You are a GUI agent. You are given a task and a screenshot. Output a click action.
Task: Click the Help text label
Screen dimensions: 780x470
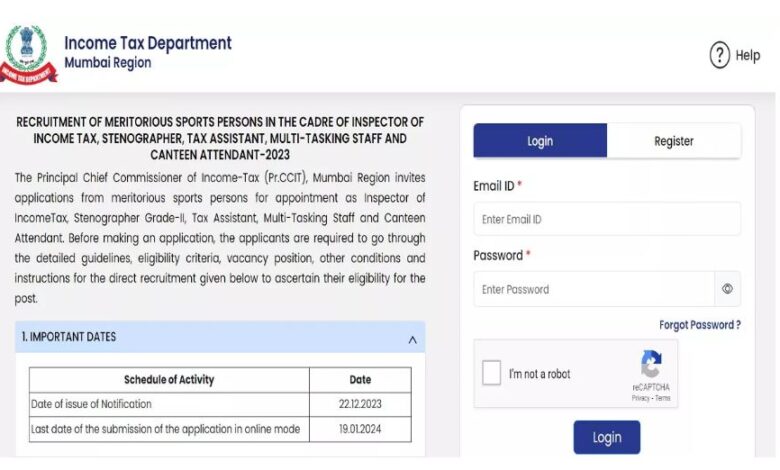[x=748, y=55]
